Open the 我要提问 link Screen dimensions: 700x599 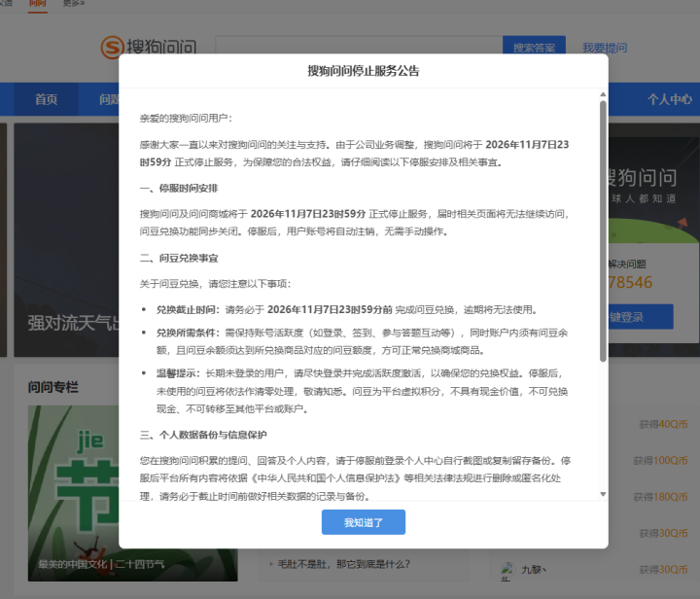(605, 48)
